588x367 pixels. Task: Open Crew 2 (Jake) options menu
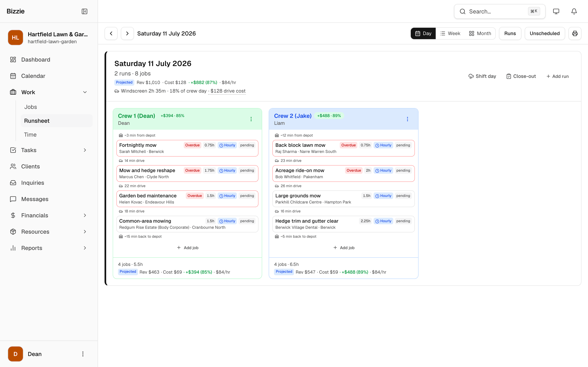(407, 119)
